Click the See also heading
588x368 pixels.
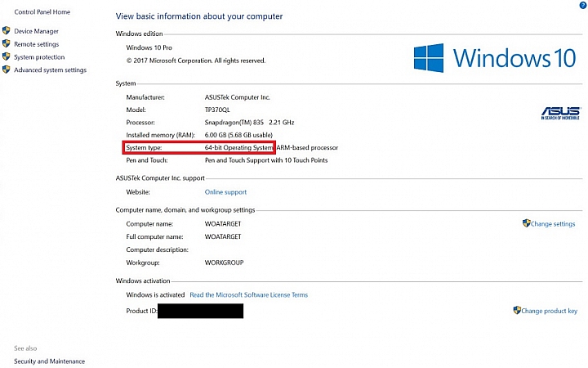coord(25,348)
